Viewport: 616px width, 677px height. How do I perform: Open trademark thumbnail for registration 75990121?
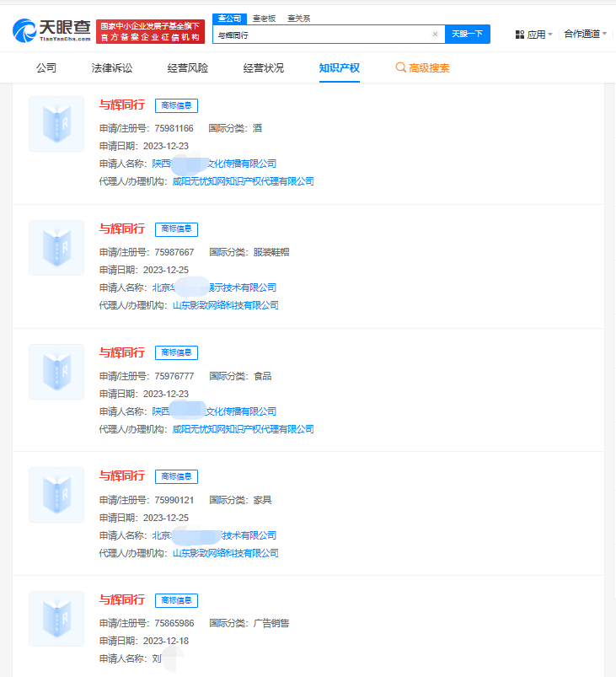(56, 495)
